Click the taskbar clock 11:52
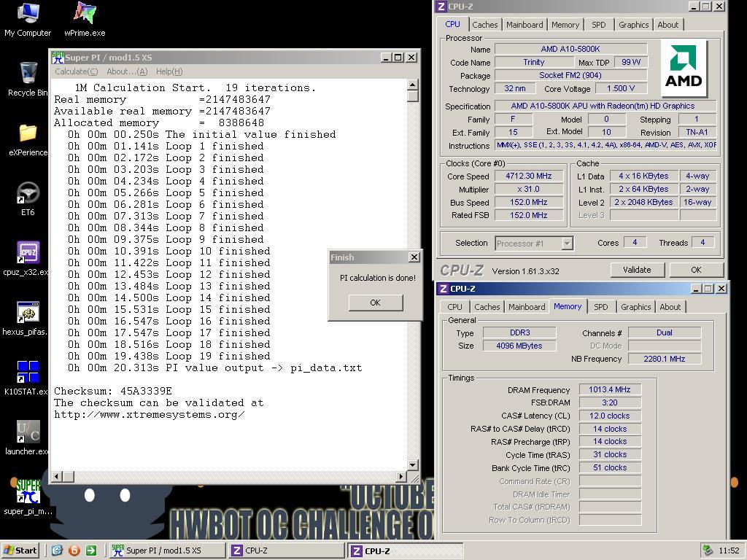The width and height of the screenshot is (747, 560). pyautogui.click(x=729, y=551)
